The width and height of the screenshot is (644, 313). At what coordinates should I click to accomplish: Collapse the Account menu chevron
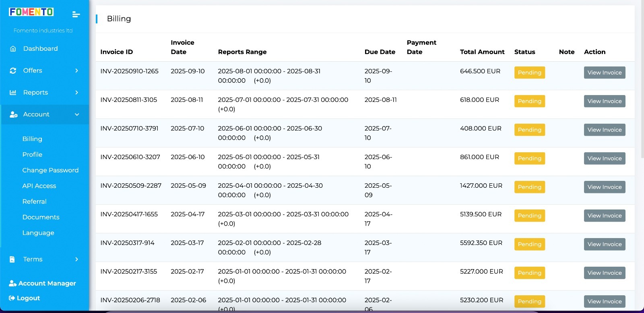pyautogui.click(x=77, y=114)
